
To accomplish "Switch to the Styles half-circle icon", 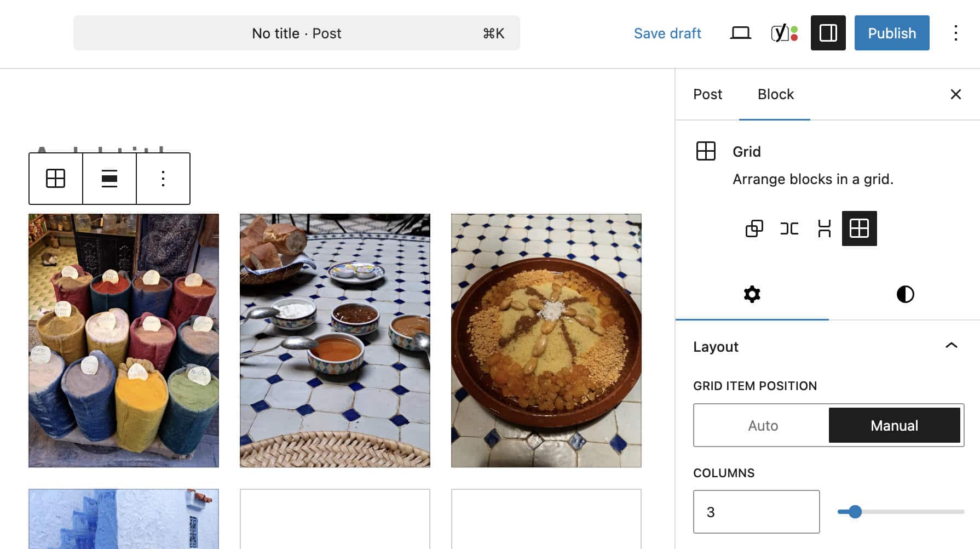I will [904, 294].
